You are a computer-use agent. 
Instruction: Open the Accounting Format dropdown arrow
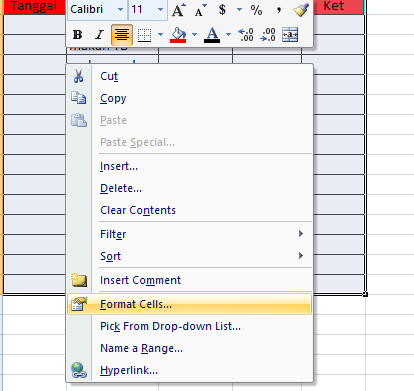pos(239,10)
